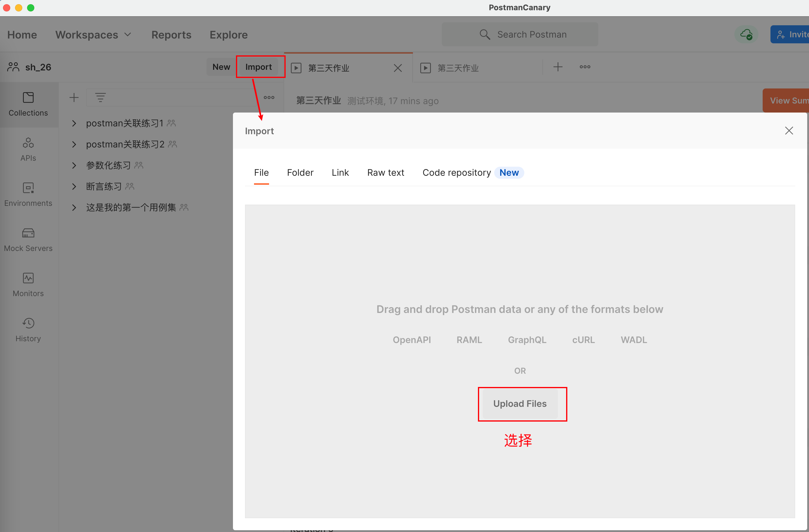Click the plus icon to create a collection
This screenshot has height=532, width=809.
[x=74, y=98]
